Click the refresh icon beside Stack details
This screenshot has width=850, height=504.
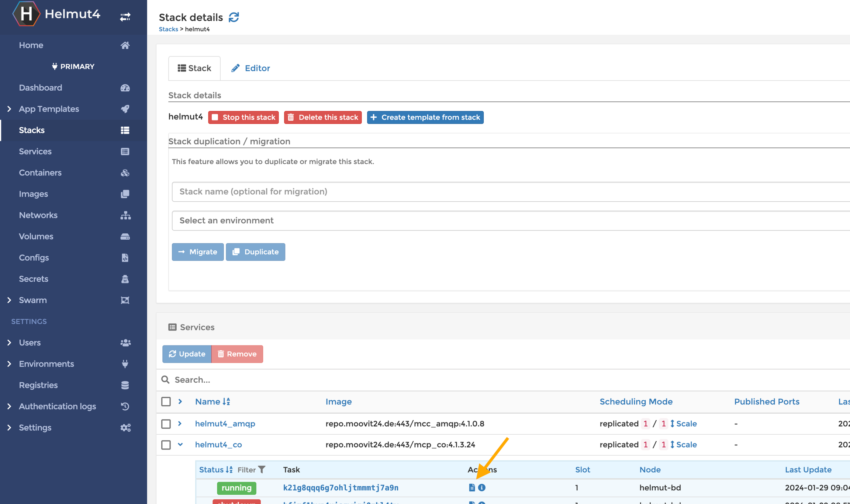pyautogui.click(x=234, y=17)
